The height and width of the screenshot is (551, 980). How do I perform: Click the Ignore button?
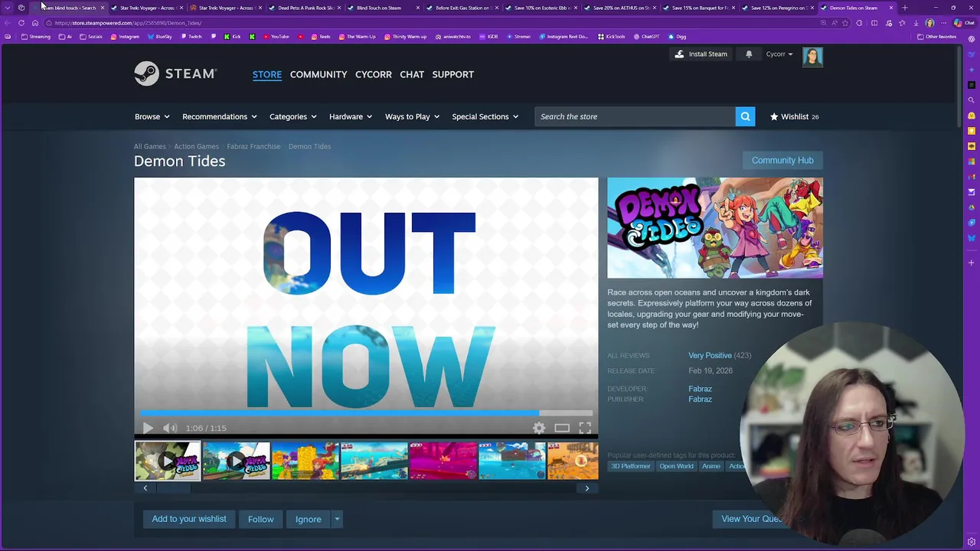point(309,520)
